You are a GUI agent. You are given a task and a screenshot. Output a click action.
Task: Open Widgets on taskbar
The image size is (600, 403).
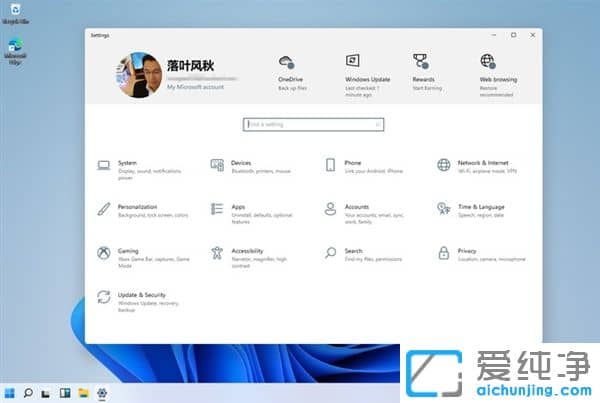coord(65,393)
